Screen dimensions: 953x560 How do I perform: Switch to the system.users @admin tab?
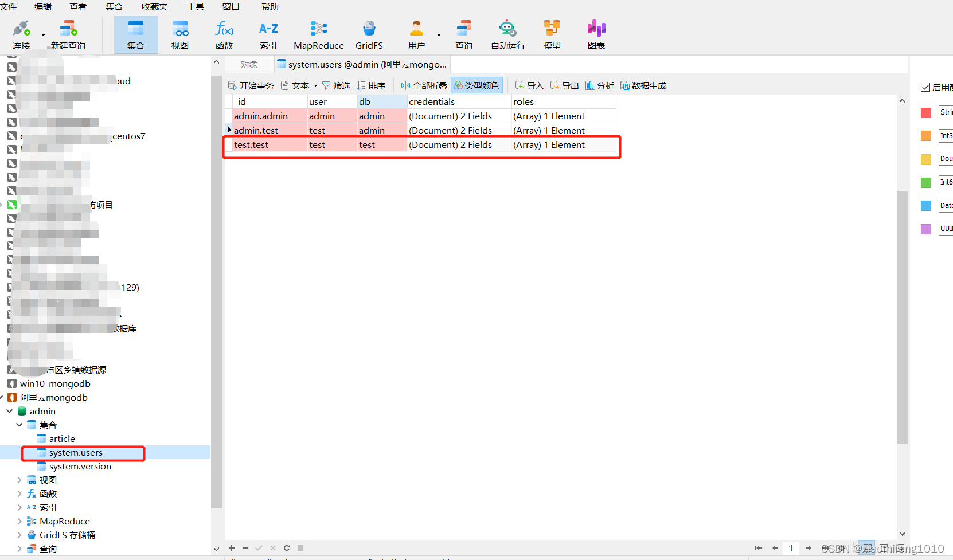click(x=361, y=64)
